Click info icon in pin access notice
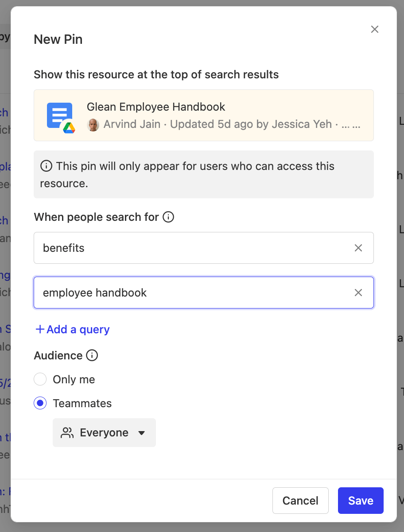This screenshot has width=404, height=532. tap(46, 166)
